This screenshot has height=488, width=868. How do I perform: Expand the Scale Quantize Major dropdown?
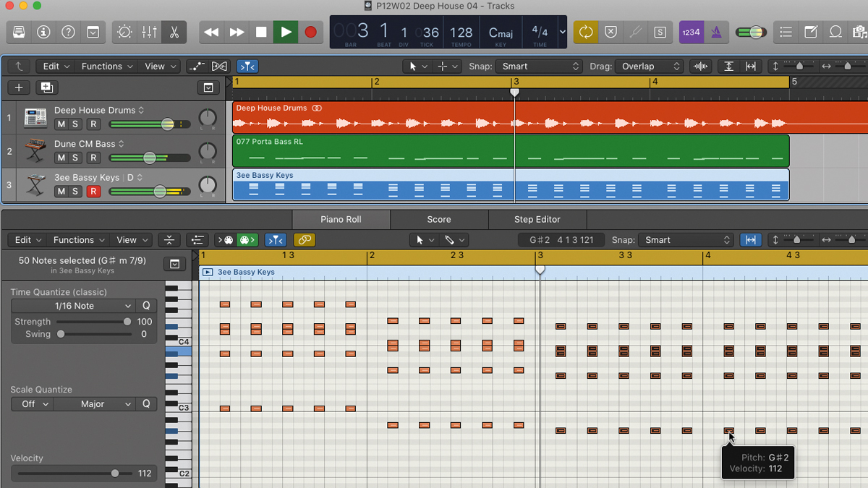tap(94, 404)
